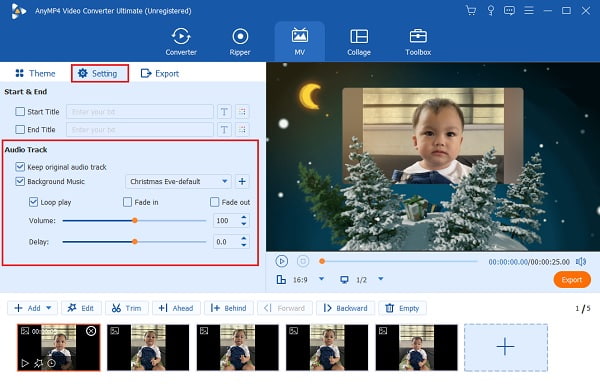
Task: Open the Ripper module
Action: pyautogui.click(x=240, y=42)
